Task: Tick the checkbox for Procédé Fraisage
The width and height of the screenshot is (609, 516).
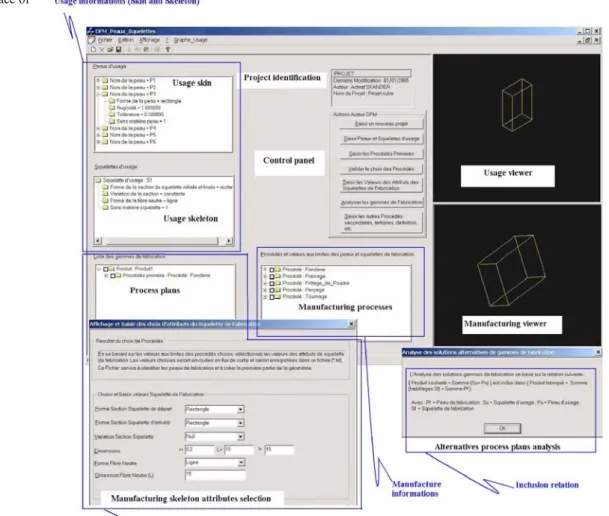Action: tap(272, 276)
